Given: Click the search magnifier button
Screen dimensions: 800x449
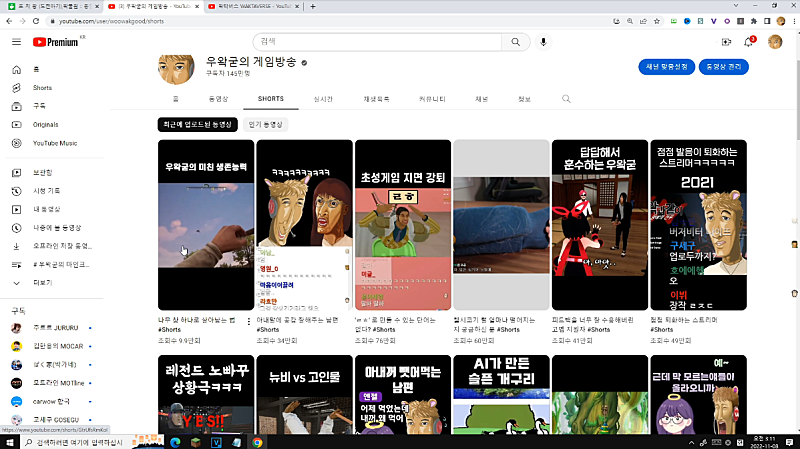Looking at the screenshot, I should (x=515, y=42).
